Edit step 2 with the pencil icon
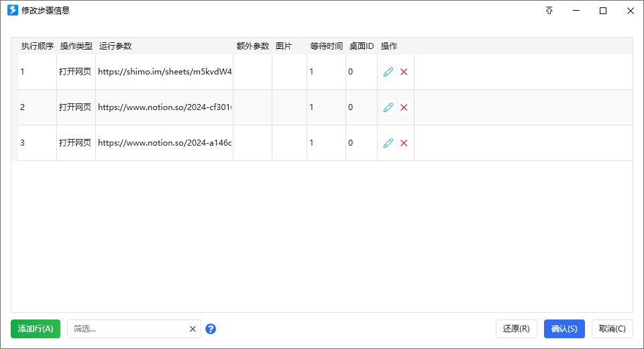 388,107
